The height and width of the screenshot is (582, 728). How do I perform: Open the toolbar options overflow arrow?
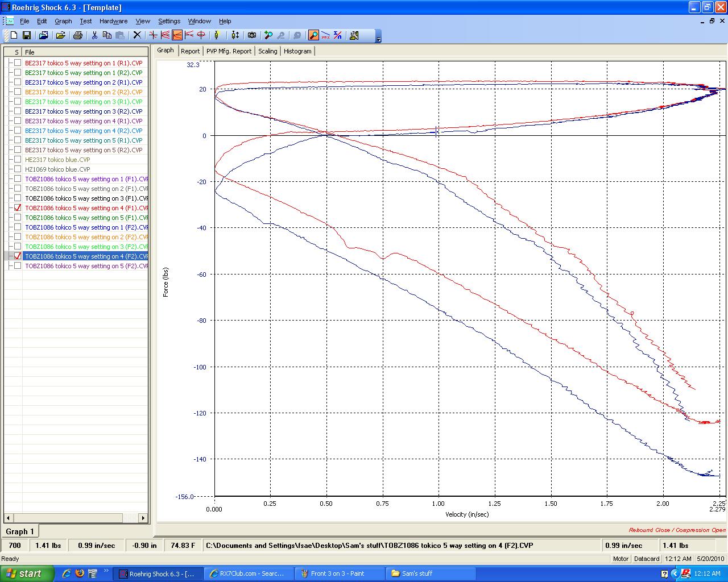[x=379, y=38]
